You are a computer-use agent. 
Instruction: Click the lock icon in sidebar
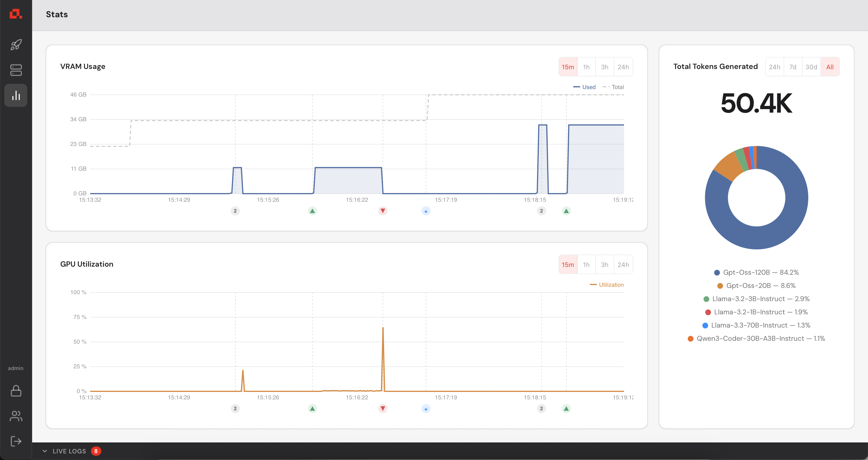16,391
